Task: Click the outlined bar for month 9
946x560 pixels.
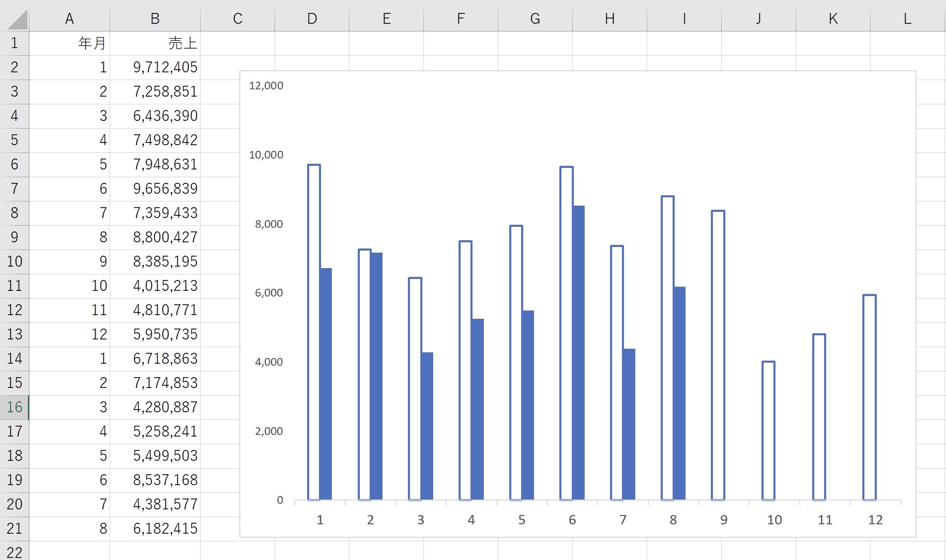Action: click(x=718, y=355)
